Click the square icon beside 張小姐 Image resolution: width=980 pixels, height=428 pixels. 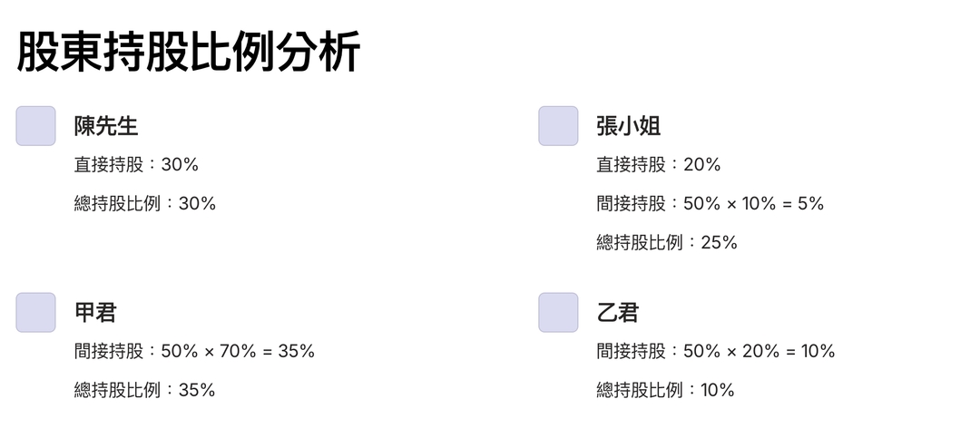(x=558, y=126)
